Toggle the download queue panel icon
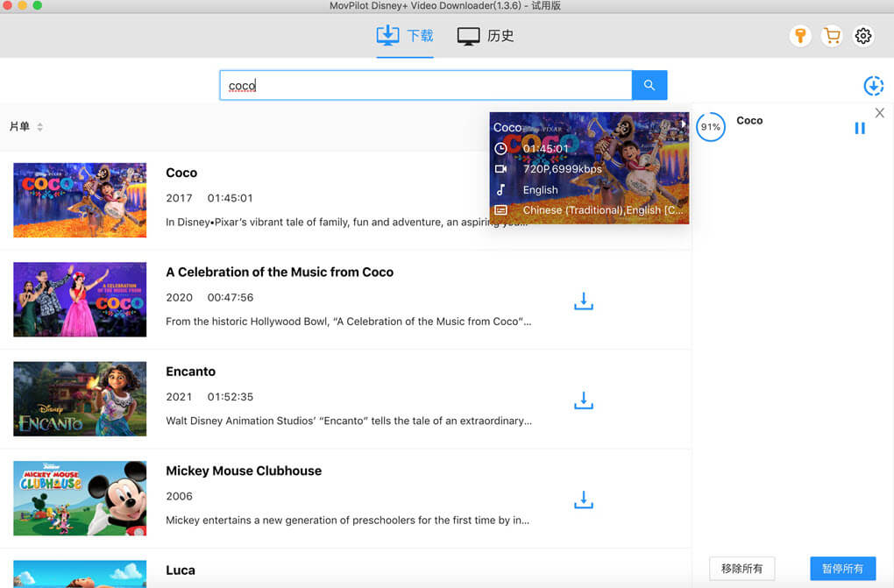Image resolution: width=894 pixels, height=588 pixels. [874, 86]
